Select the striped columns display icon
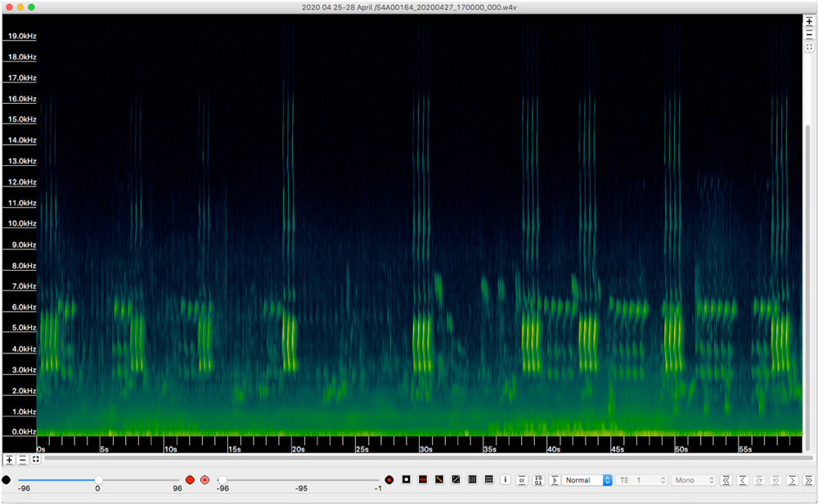This screenshot has width=818, height=504. tap(472, 480)
